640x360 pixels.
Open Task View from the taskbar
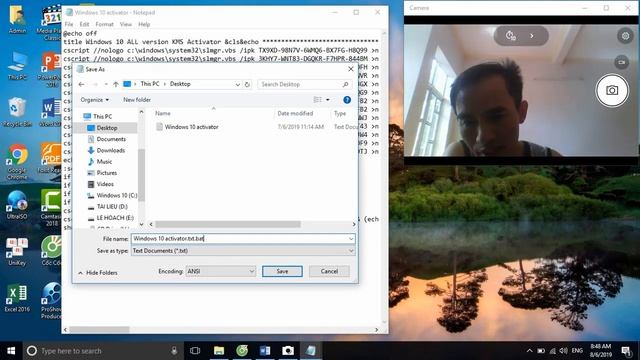[195, 351]
